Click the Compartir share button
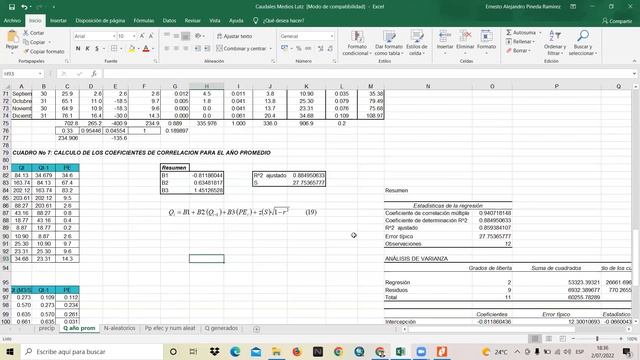 click(617, 21)
